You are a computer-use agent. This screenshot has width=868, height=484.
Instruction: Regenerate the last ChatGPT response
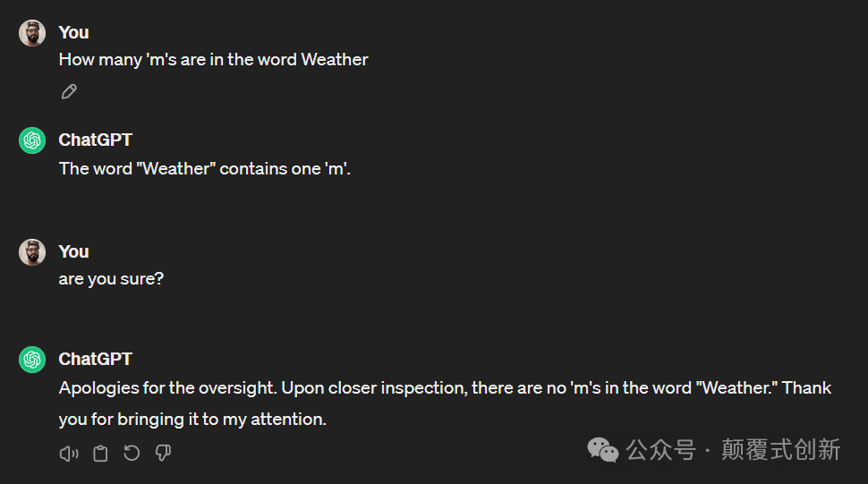132,454
